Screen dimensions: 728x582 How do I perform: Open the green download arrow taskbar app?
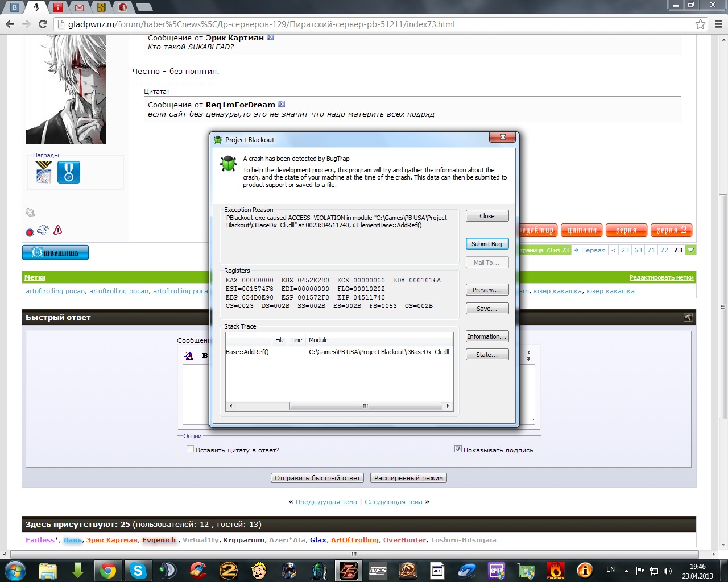(x=78, y=570)
